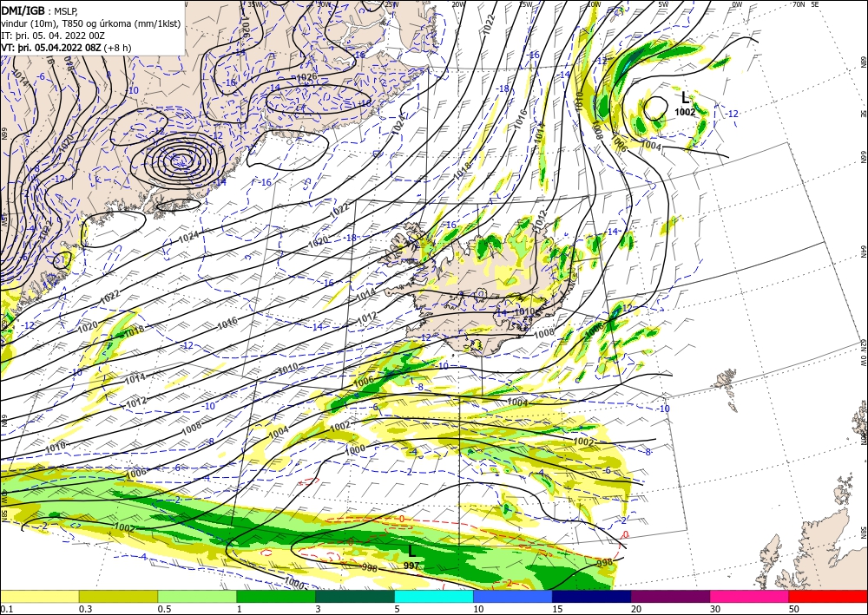Screen dimensions: 868x615
Task: Click the 25W longitude label
Action: 391,4
